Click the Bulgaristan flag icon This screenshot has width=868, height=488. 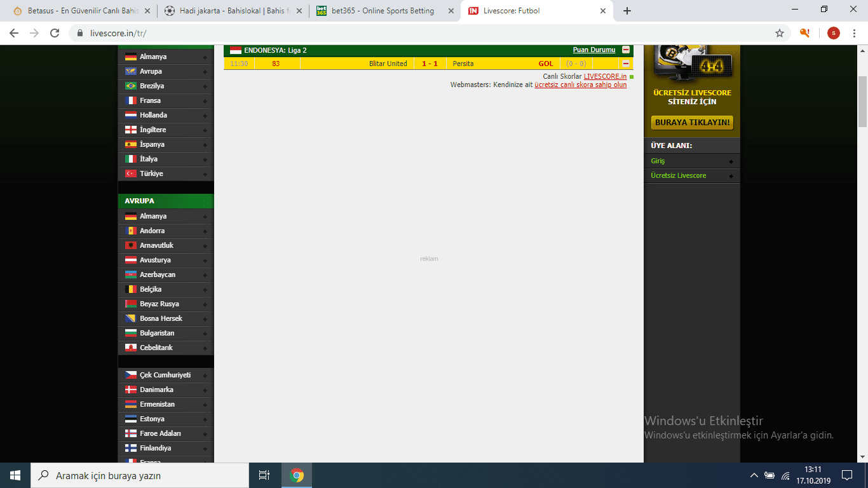(x=131, y=333)
